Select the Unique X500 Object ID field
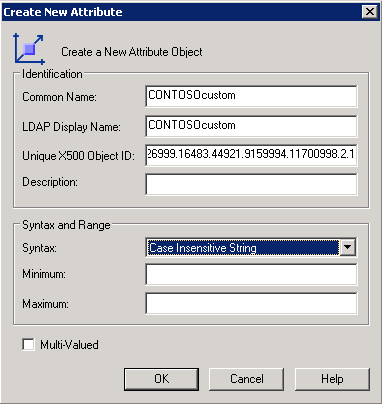382x404 pixels. point(251,155)
